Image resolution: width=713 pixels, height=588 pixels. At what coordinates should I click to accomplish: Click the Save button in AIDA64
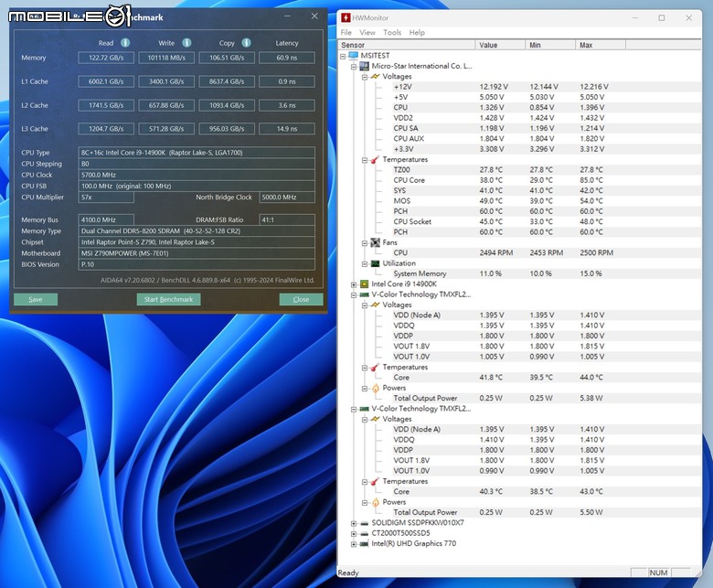pos(36,299)
